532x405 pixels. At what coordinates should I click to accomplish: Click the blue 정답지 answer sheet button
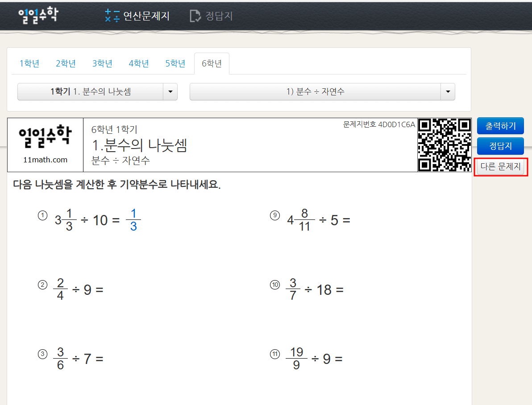pyautogui.click(x=500, y=146)
